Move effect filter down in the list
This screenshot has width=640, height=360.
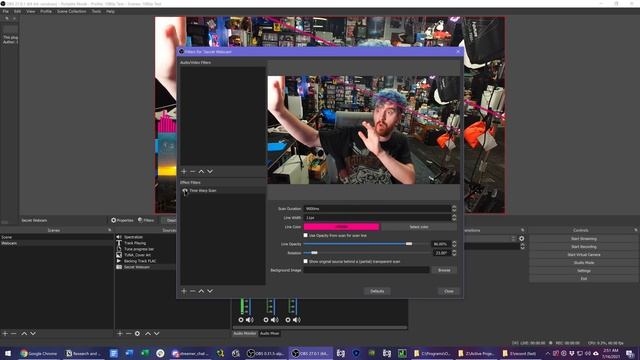(210, 291)
